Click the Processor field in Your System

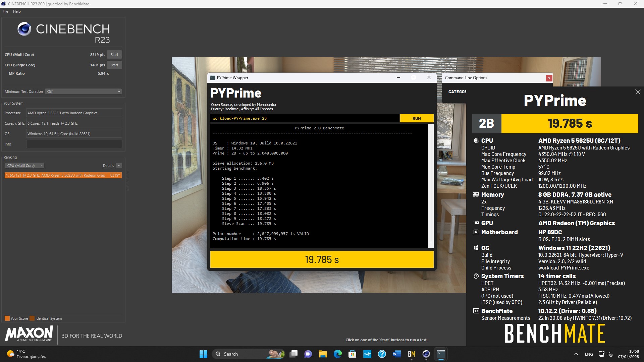tap(74, 113)
